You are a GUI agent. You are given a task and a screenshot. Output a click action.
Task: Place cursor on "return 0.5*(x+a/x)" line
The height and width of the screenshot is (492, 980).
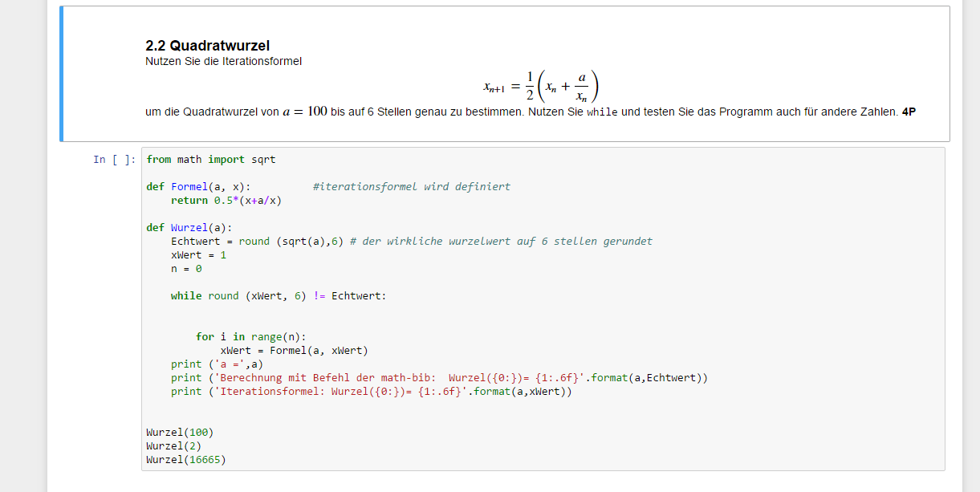(x=226, y=201)
